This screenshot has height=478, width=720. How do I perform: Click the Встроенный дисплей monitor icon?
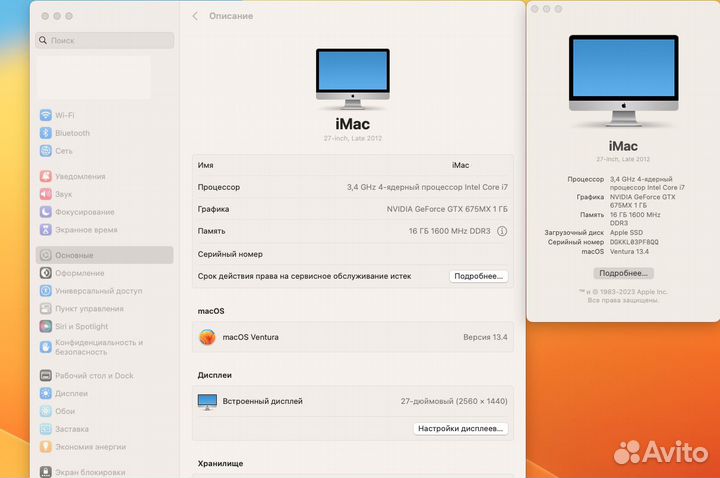click(207, 402)
